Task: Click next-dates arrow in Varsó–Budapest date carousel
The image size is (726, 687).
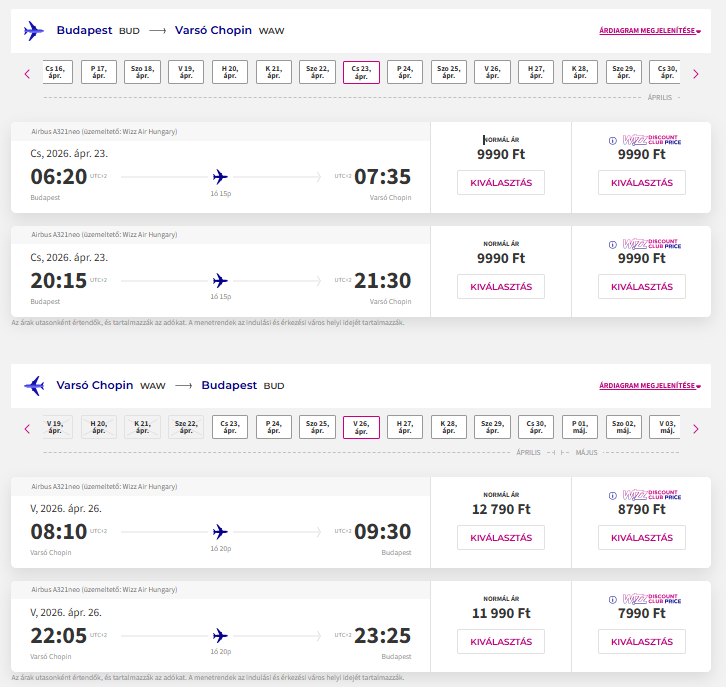Action: click(x=696, y=429)
